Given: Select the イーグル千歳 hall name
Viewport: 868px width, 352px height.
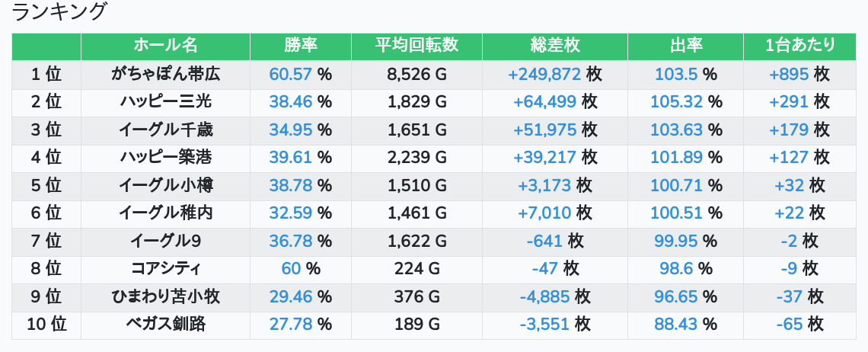Looking at the screenshot, I should 165,130.
